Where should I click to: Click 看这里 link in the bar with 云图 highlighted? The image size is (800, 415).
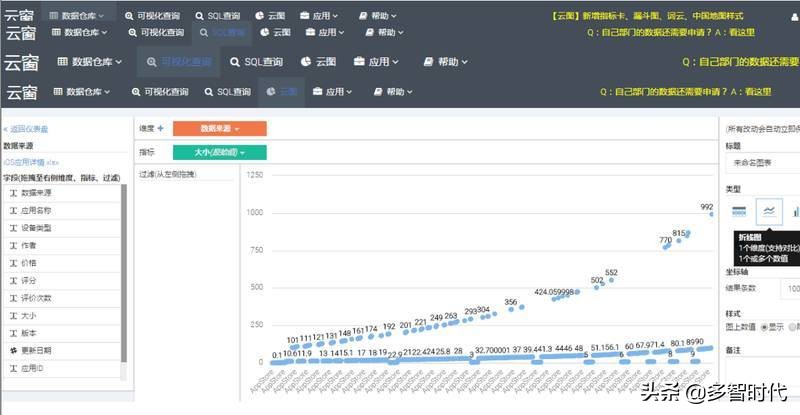click(x=758, y=92)
